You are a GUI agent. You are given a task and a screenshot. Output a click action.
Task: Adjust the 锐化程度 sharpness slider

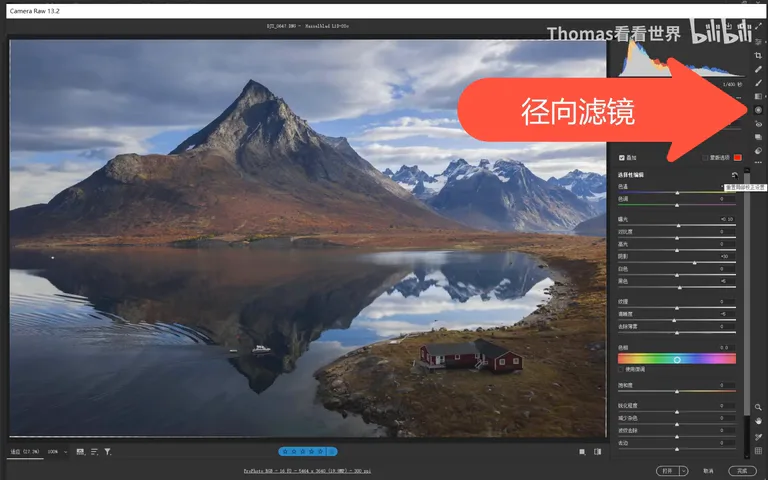677,412
